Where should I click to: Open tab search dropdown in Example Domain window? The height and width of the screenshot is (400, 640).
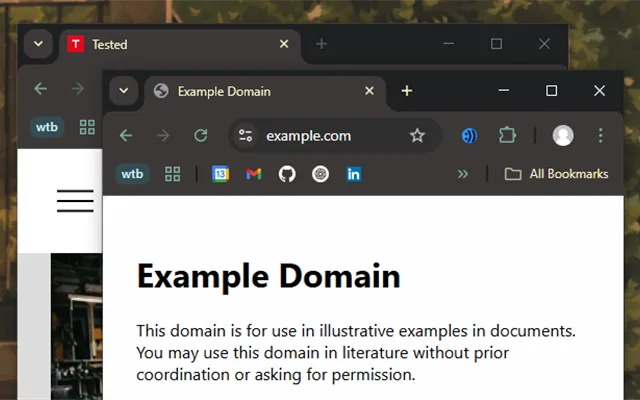pos(124,91)
